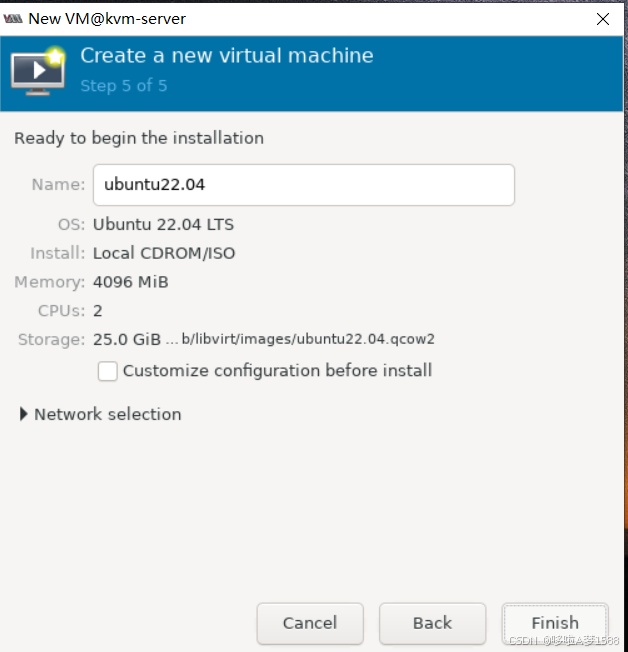This screenshot has height=652, width=628.
Task: Click the CPUs value '2'
Action: click(98, 311)
